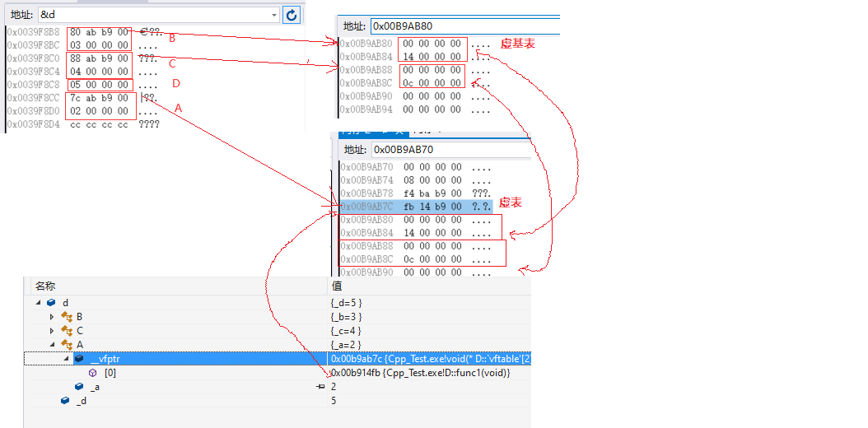Collapse the __vfptr node

[x=66, y=359]
